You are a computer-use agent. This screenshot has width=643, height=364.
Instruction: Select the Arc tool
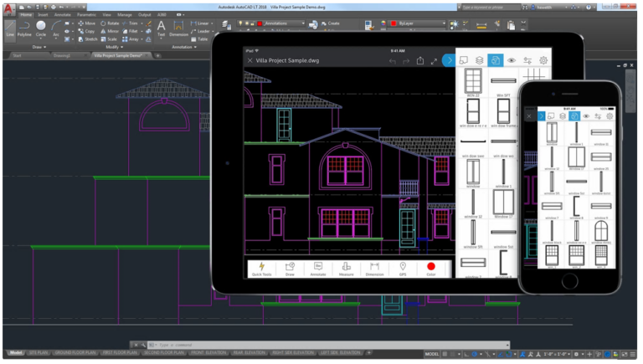(56, 28)
